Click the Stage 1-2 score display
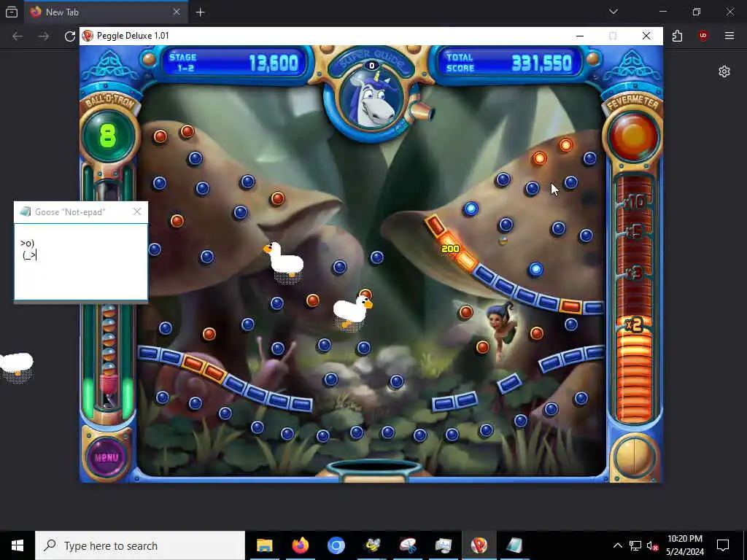Image resolution: width=747 pixels, height=560 pixels. pyautogui.click(x=235, y=63)
